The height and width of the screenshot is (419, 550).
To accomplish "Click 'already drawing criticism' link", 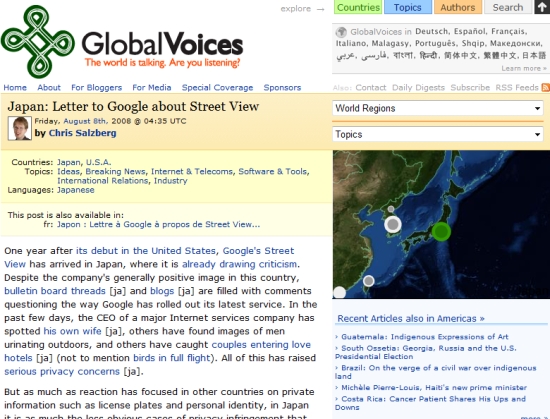I will pyautogui.click(x=239, y=264).
